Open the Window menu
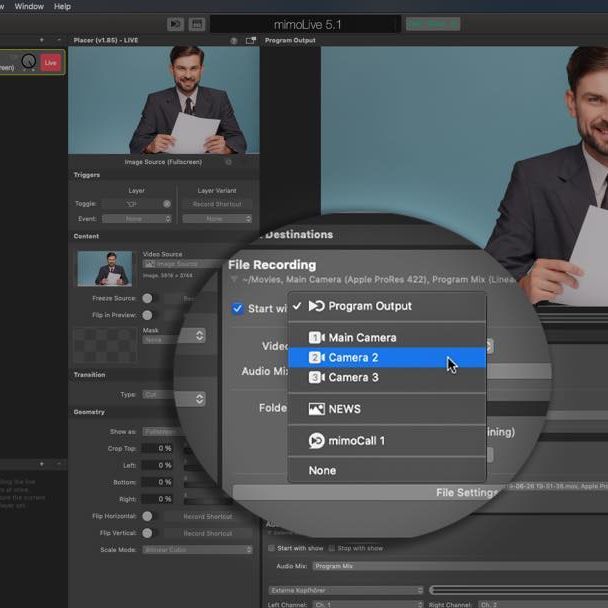The image size is (608, 608). [x=29, y=6]
